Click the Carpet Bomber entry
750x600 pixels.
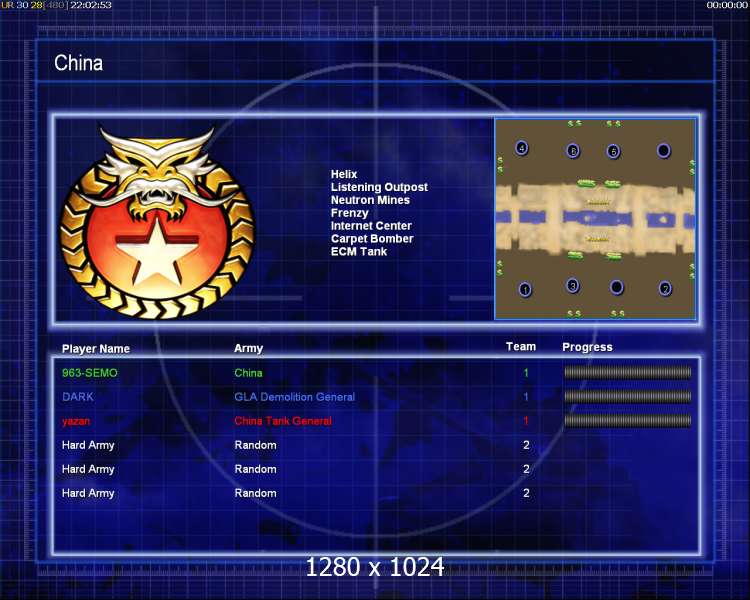pyautogui.click(x=372, y=239)
